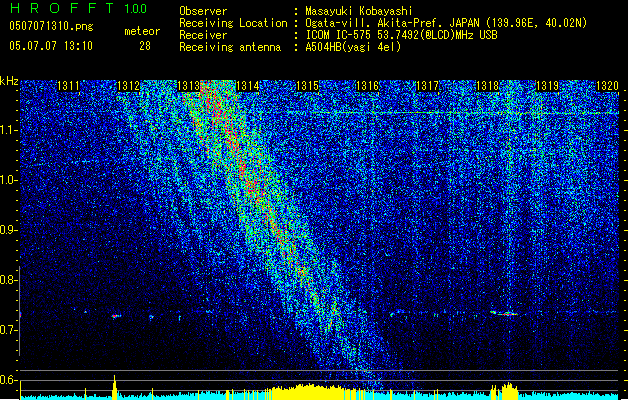Click the ICOM IC-575 53.7492 MHz receiver text

(402, 35)
